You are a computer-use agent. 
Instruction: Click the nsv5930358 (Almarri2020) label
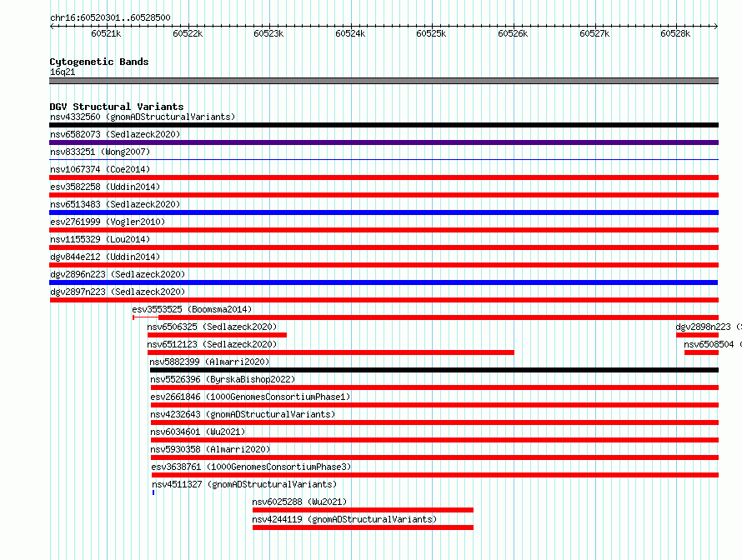[211, 449]
